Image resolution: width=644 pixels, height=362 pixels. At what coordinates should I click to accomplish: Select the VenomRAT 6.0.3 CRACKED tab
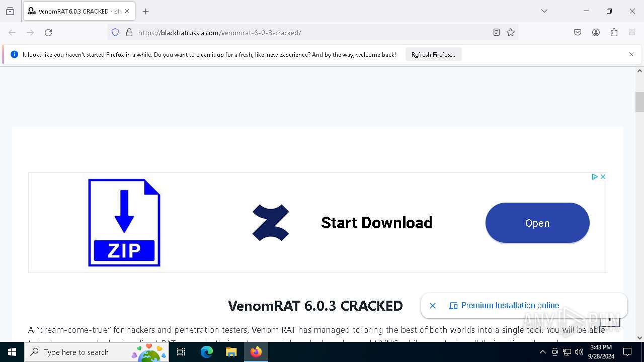click(x=78, y=11)
